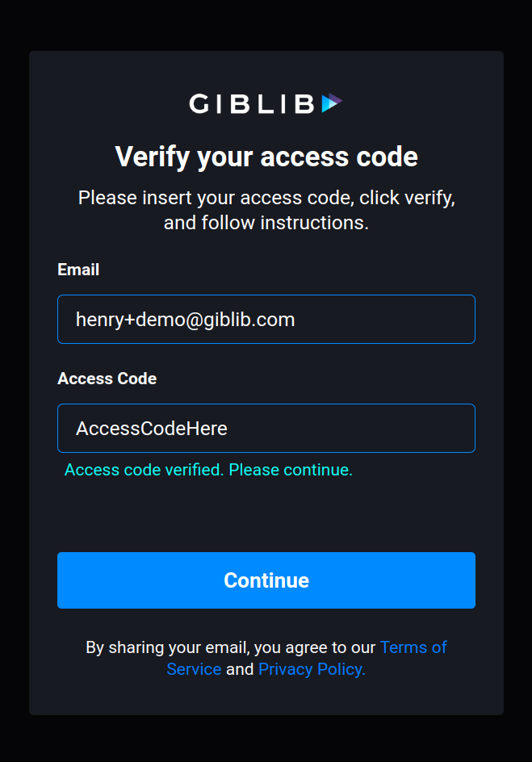Click the 'Verify your access code' heading
Viewport: 532px width, 762px height.
pyautogui.click(x=266, y=156)
